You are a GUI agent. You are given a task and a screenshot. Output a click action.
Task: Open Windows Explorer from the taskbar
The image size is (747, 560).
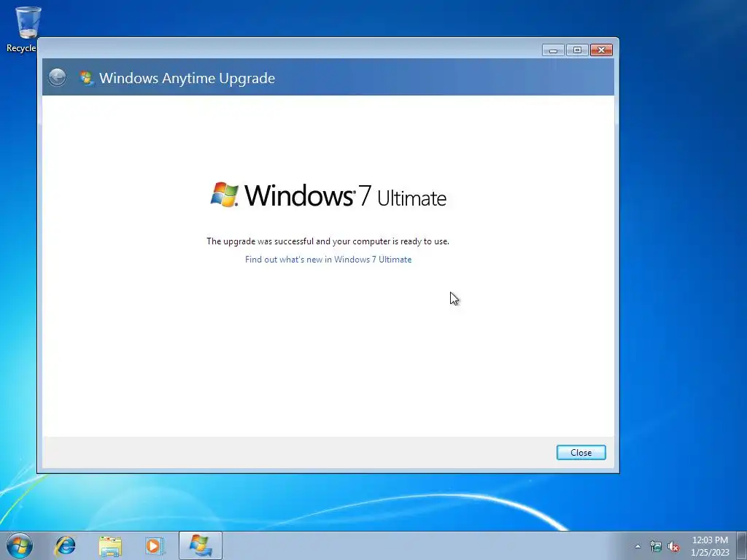click(110, 545)
